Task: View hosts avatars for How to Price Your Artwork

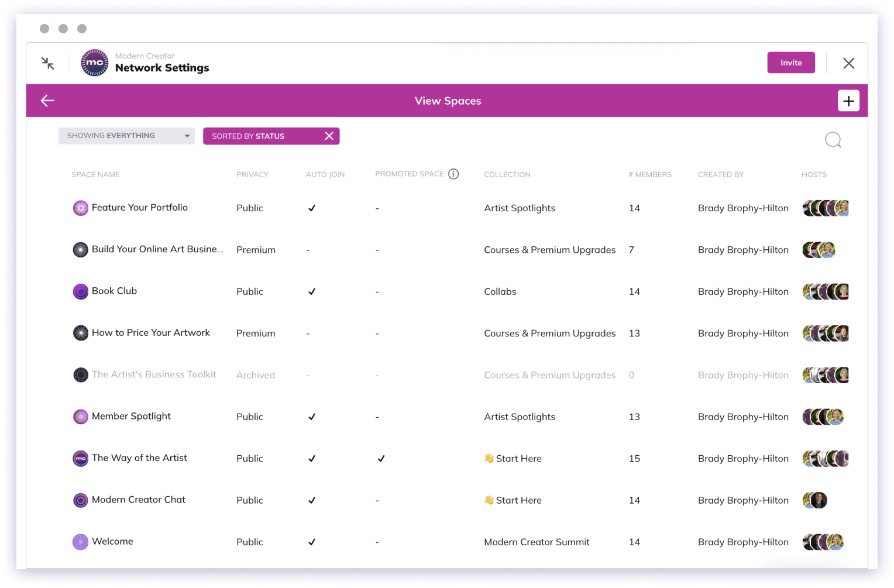Action: click(x=826, y=333)
